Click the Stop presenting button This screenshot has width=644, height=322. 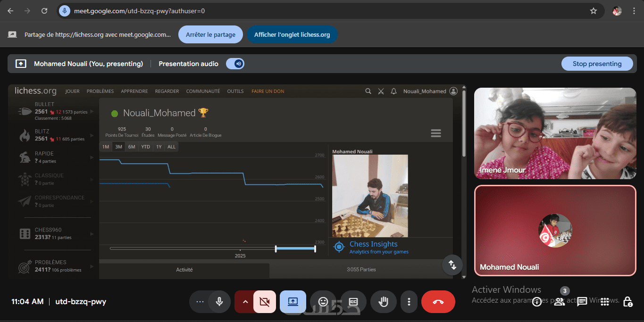click(x=597, y=64)
